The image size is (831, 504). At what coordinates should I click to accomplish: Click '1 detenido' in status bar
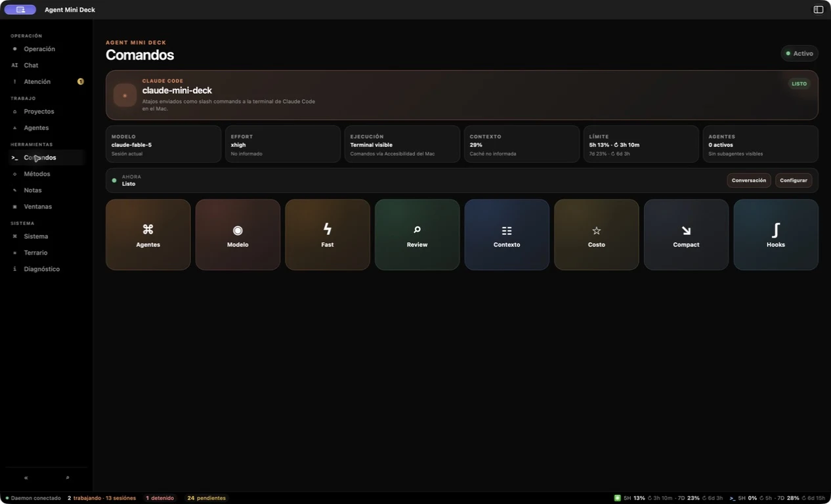[x=160, y=498]
